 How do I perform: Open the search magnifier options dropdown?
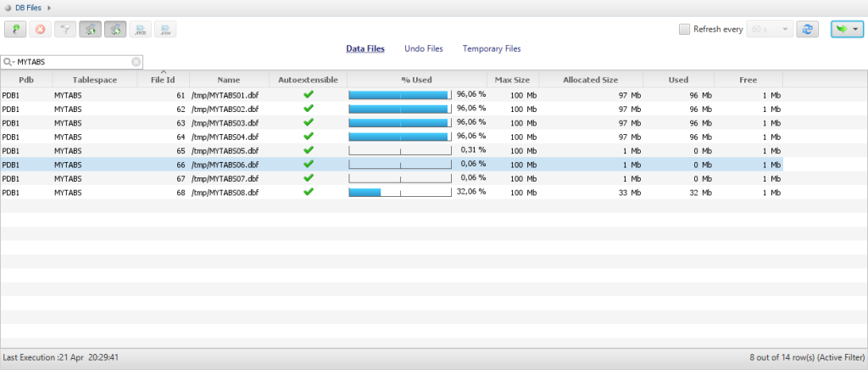click(8, 62)
